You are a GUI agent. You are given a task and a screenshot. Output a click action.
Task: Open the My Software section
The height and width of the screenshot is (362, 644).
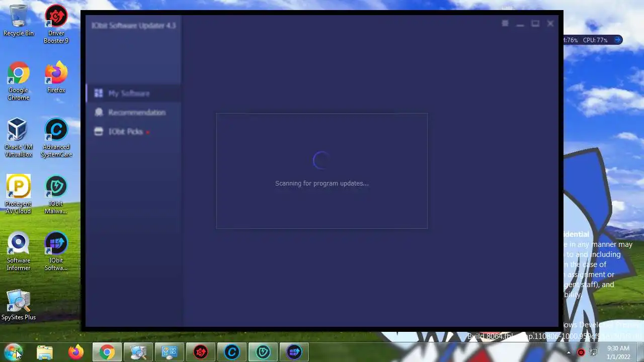(x=134, y=93)
